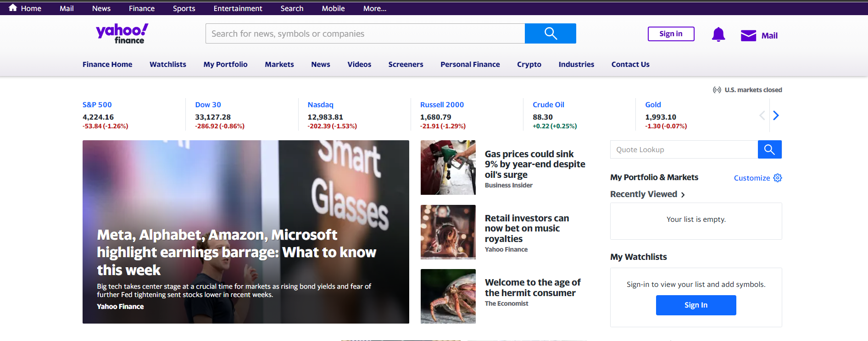Image resolution: width=868 pixels, height=341 pixels.
Task: Open the News tab in finance navigation
Action: (x=321, y=64)
